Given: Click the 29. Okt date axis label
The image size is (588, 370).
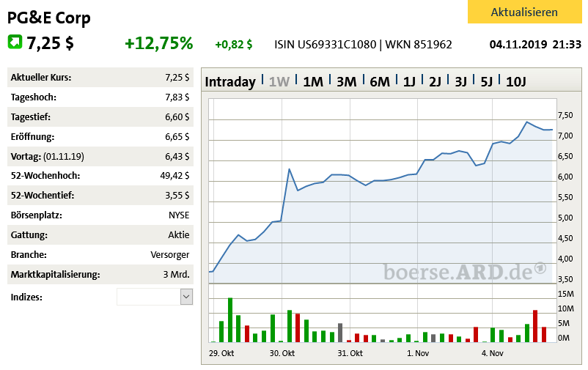Looking at the screenshot, I should point(221,353).
